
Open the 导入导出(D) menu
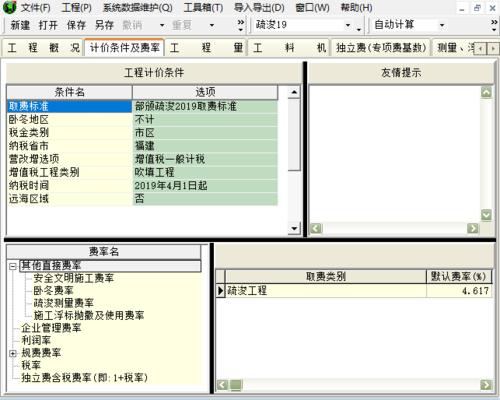pos(259,8)
